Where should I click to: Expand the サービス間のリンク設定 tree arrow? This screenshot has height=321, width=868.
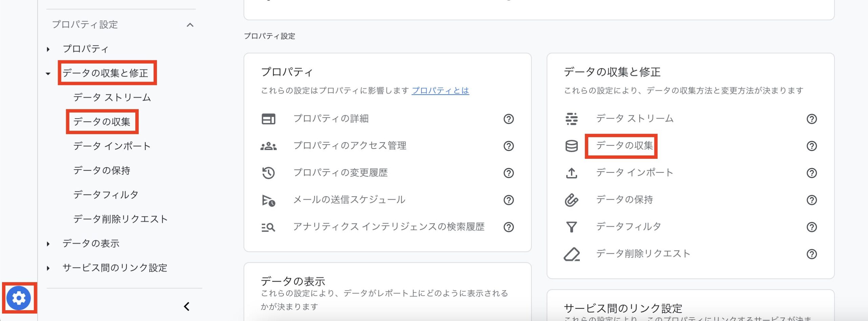click(48, 268)
